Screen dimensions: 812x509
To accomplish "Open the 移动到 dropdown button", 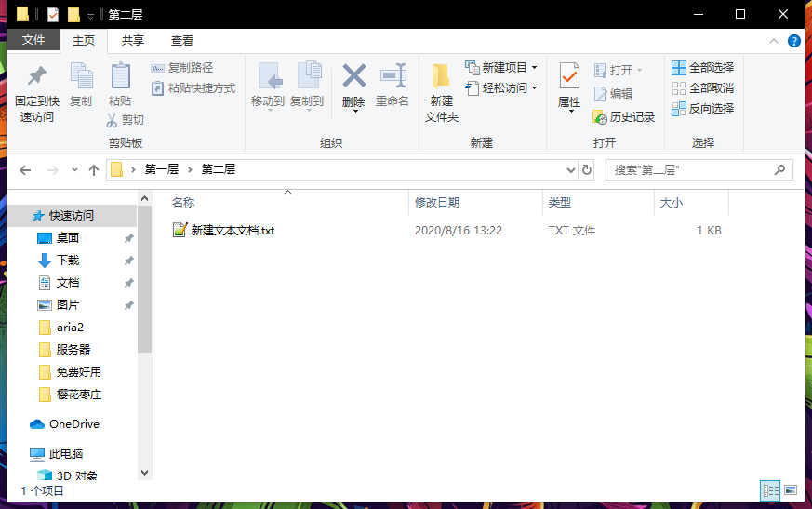I will coord(268,87).
